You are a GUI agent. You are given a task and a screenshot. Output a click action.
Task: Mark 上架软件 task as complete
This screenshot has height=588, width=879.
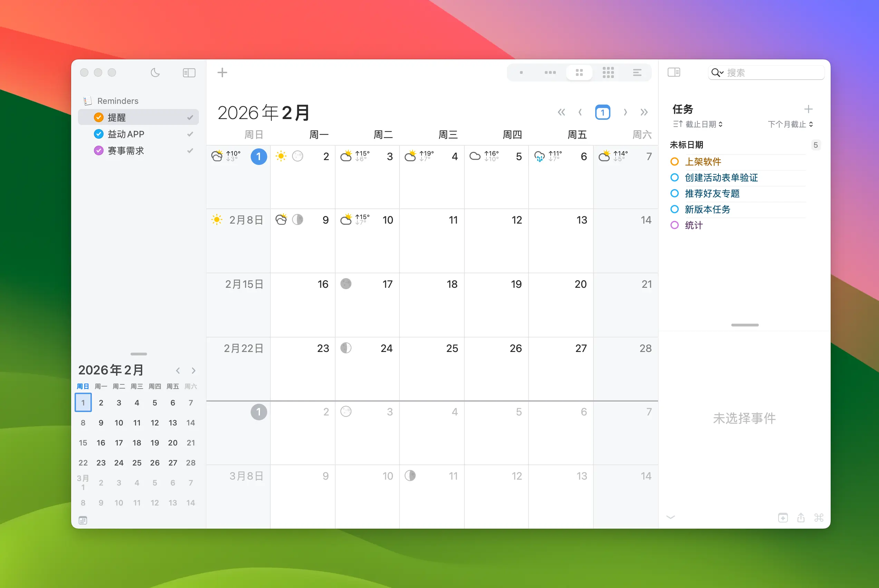[674, 161]
